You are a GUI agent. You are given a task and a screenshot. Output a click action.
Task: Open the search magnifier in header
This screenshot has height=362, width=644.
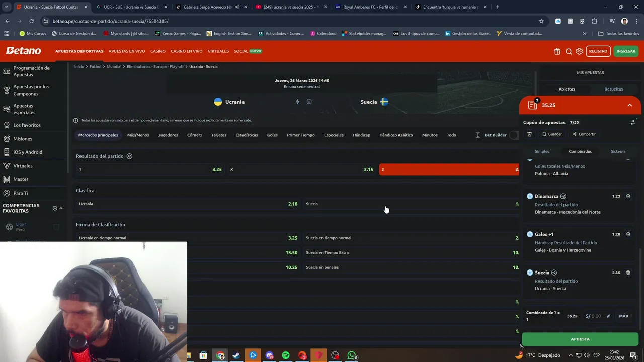point(569,51)
